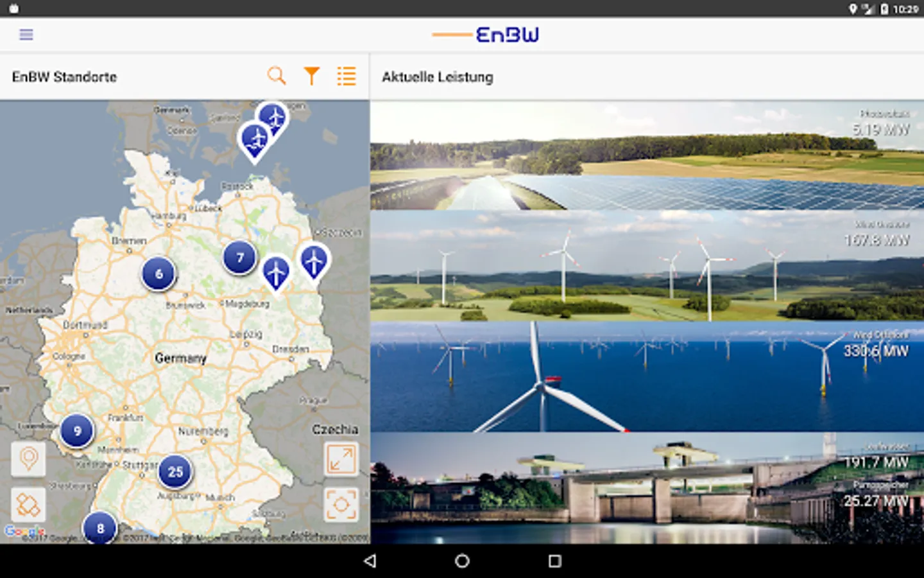Select map cluster marker 7
The image size is (924, 578).
click(x=240, y=258)
